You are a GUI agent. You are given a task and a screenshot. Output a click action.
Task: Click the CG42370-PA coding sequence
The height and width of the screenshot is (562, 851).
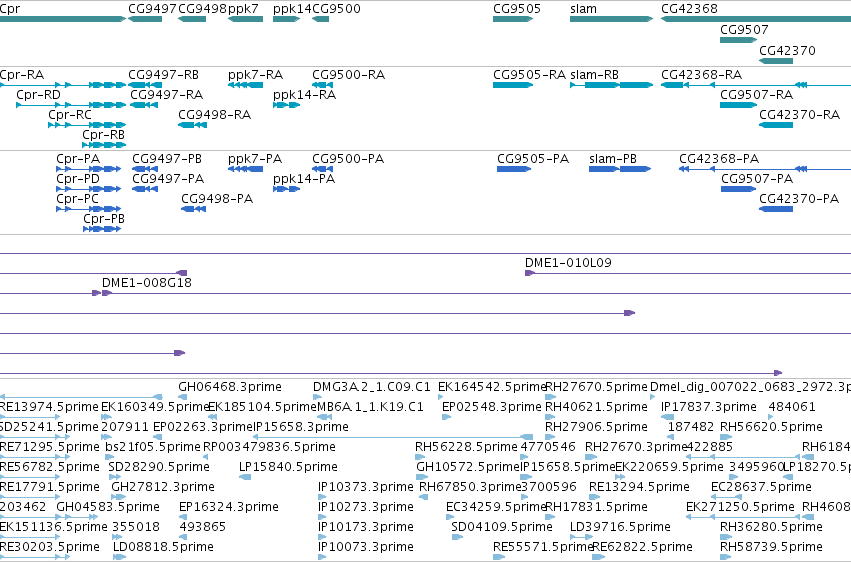pyautogui.click(x=776, y=209)
